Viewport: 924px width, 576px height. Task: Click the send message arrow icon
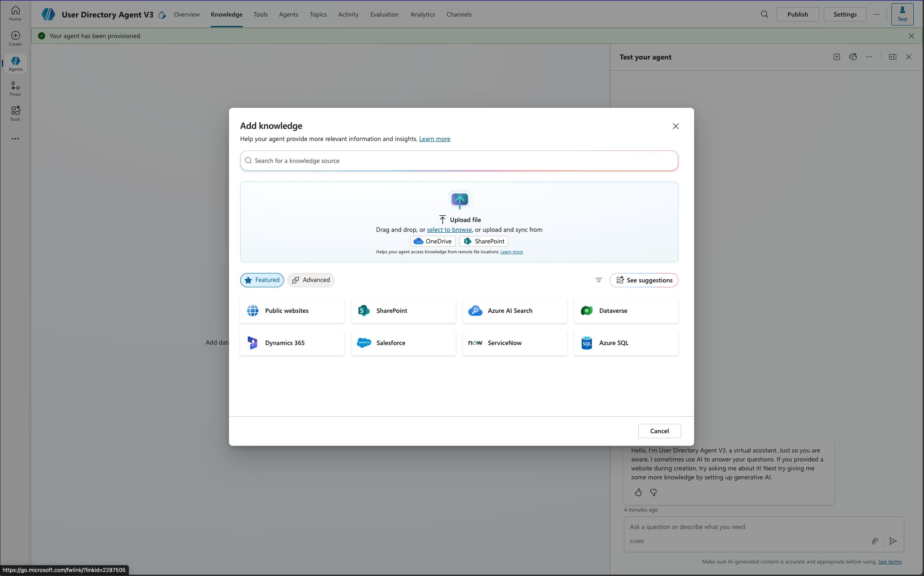tap(893, 541)
